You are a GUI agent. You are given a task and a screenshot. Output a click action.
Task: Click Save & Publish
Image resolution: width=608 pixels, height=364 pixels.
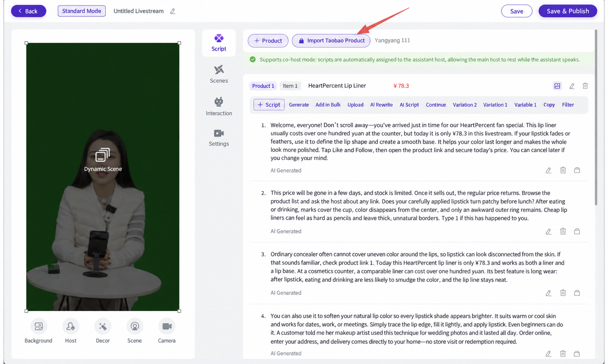click(x=567, y=11)
